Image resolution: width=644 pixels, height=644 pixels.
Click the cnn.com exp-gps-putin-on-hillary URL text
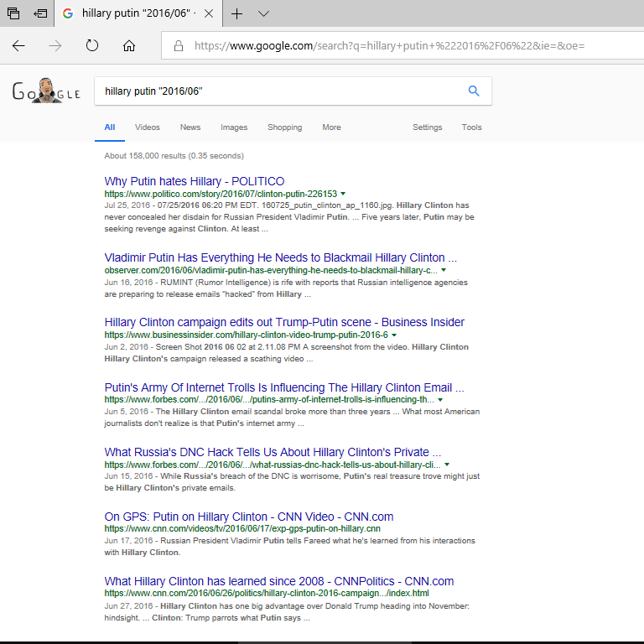click(242, 528)
